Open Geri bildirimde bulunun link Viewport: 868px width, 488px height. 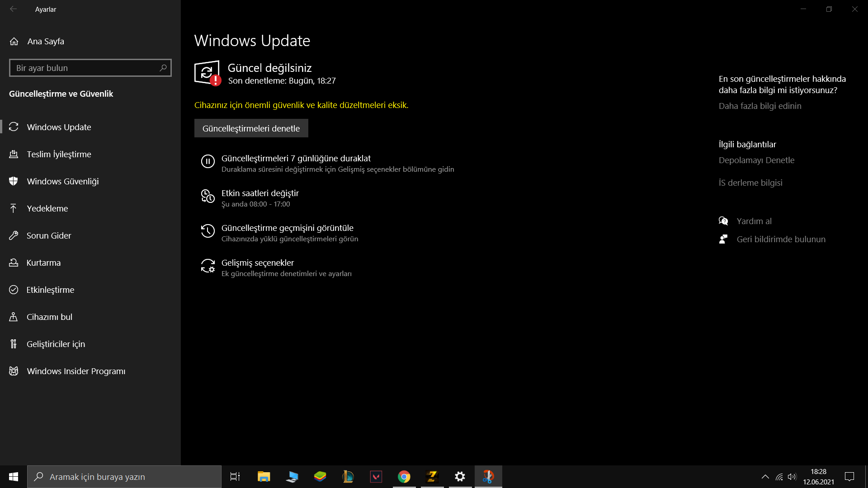coord(781,239)
